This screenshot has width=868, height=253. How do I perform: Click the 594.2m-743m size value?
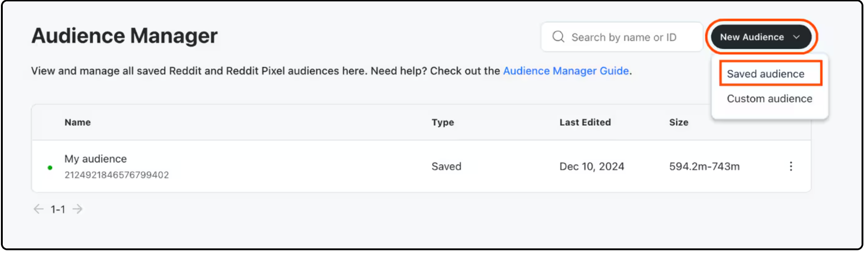[x=704, y=167]
